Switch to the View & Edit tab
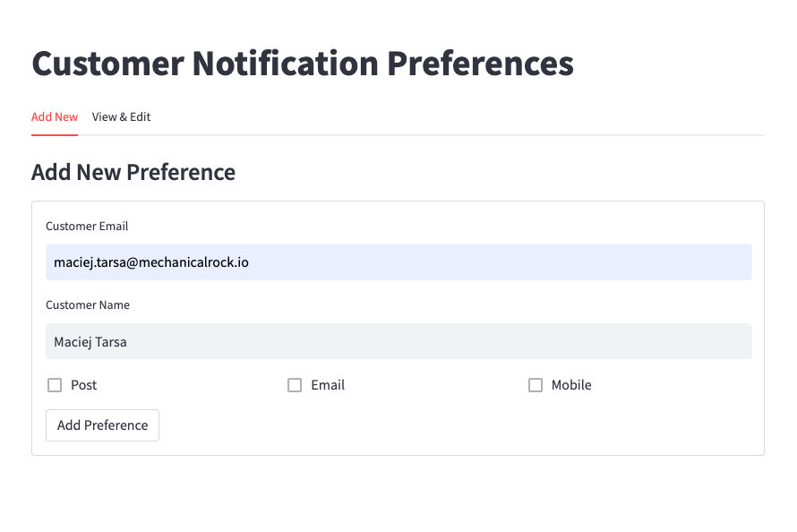The image size is (797, 532). [x=121, y=117]
